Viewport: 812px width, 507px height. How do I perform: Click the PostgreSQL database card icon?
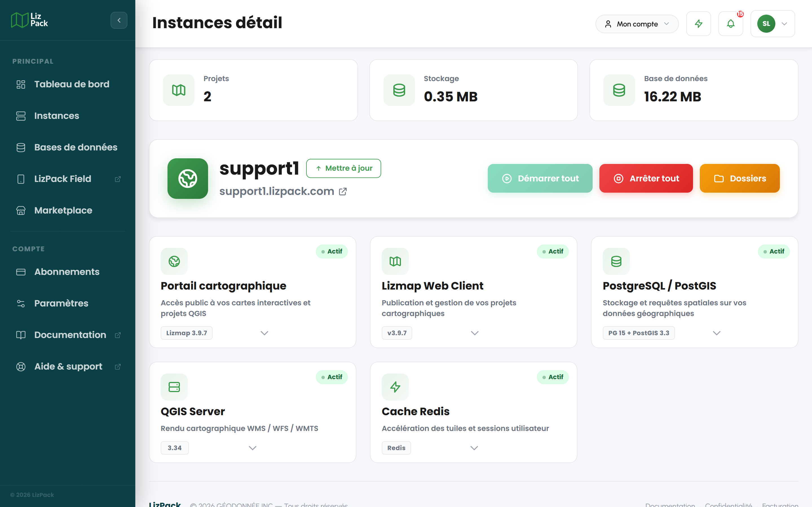616,261
